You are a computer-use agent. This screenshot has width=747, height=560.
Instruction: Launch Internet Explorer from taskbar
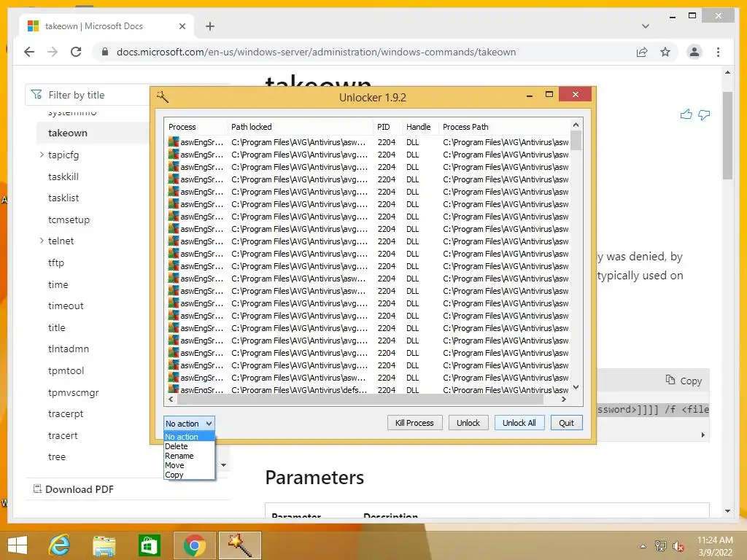60,545
